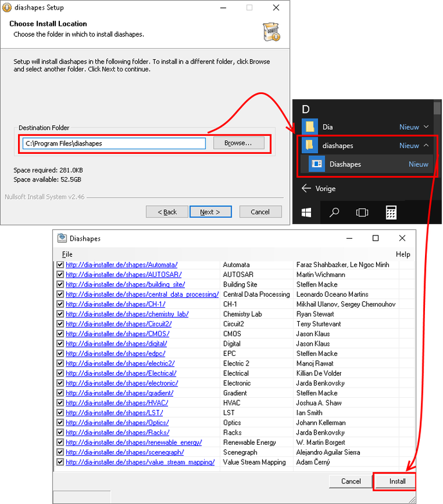The width and height of the screenshot is (443, 504).
Task: Uncheck the Electrical checkbox
Action: pyautogui.click(x=60, y=373)
